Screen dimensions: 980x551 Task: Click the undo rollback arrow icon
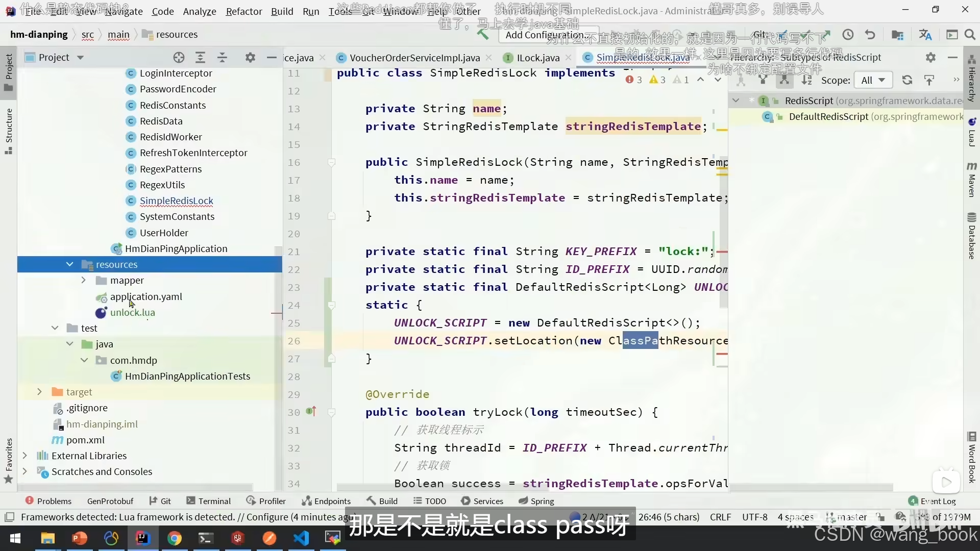[x=870, y=35]
